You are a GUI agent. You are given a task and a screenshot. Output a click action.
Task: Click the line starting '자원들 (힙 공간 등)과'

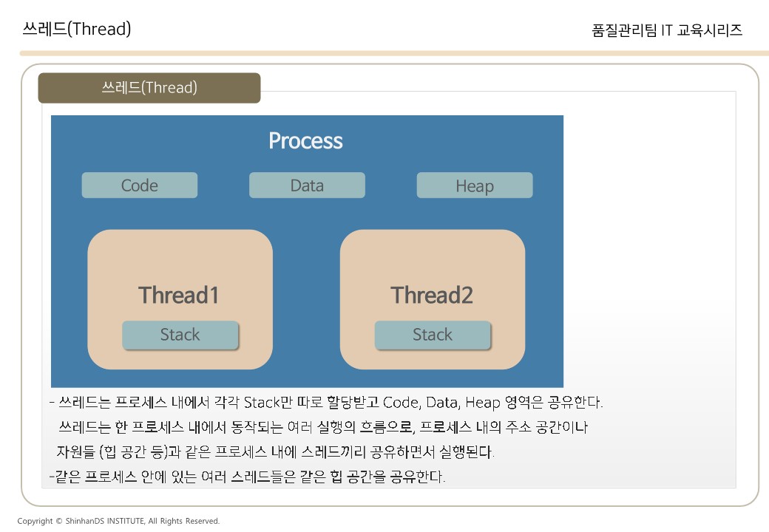coord(275,451)
